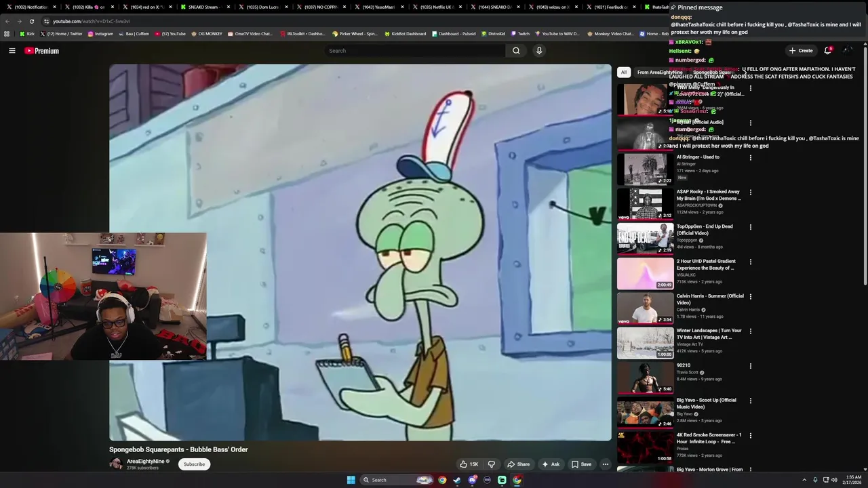
Task: Open the Ask AI button
Action: point(551,464)
